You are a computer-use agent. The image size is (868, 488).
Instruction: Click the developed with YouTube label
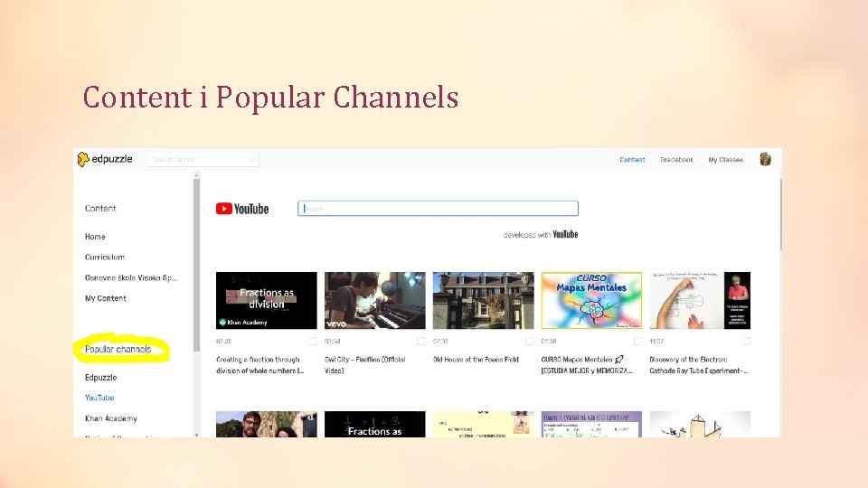541,235
